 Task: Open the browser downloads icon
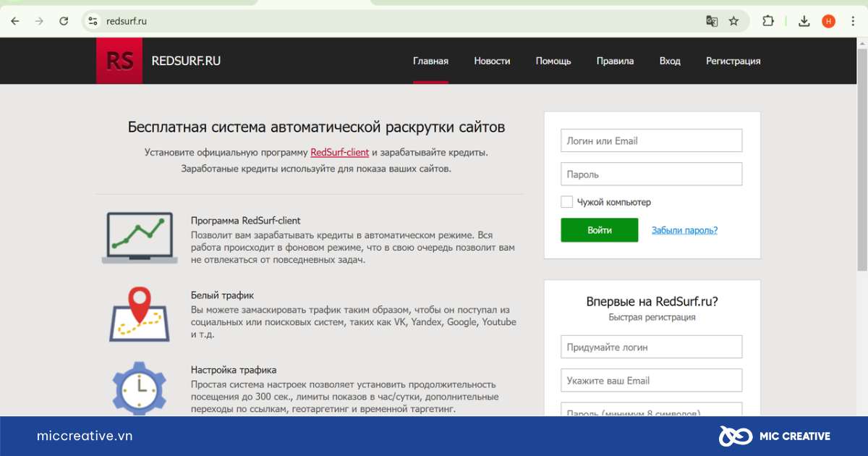pyautogui.click(x=804, y=21)
